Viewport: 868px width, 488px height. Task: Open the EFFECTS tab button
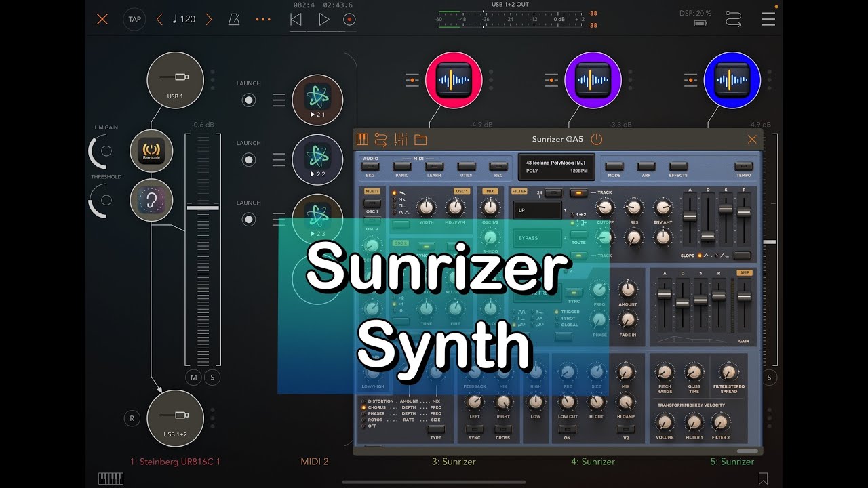(x=678, y=167)
